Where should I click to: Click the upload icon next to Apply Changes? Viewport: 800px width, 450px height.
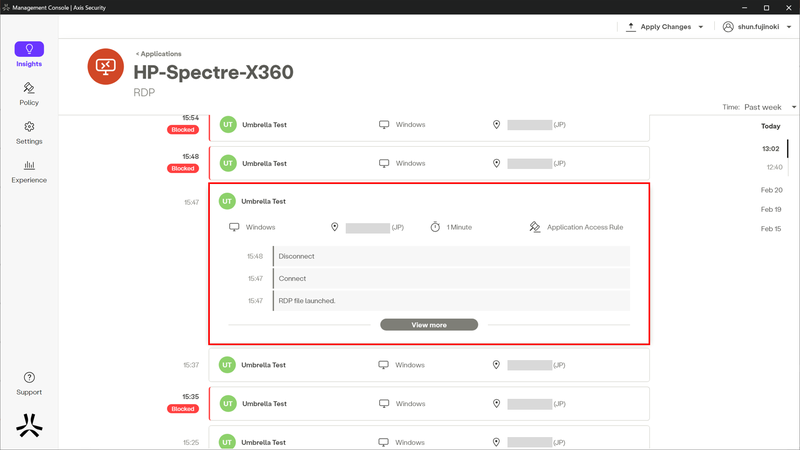tap(631, 27)
